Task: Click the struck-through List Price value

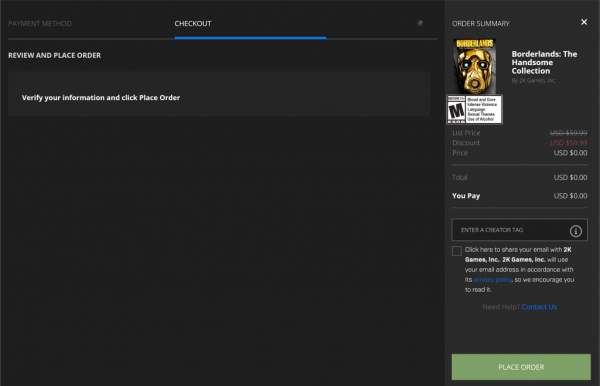Action: click(x=569, y=133)
